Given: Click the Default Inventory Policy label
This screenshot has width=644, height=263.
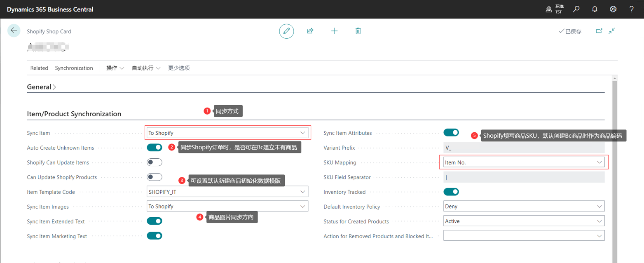Looking at the screenshot, I should 352,207.
